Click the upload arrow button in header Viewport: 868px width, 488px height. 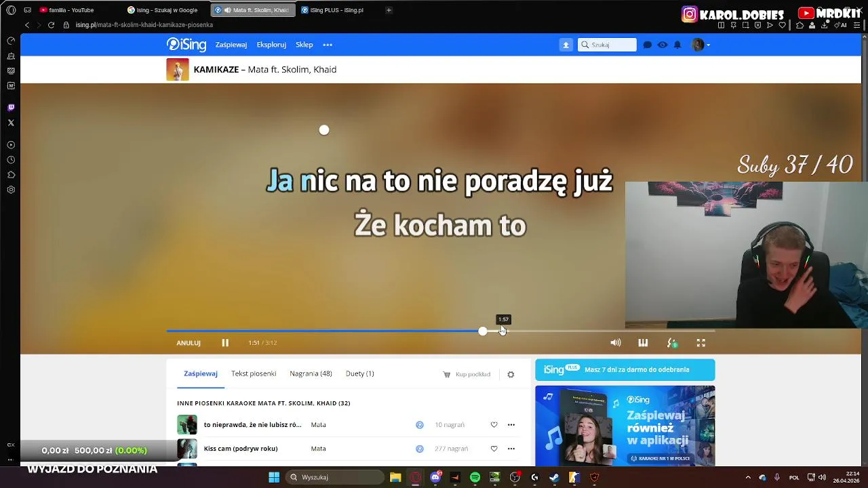(x=566, y=45)
